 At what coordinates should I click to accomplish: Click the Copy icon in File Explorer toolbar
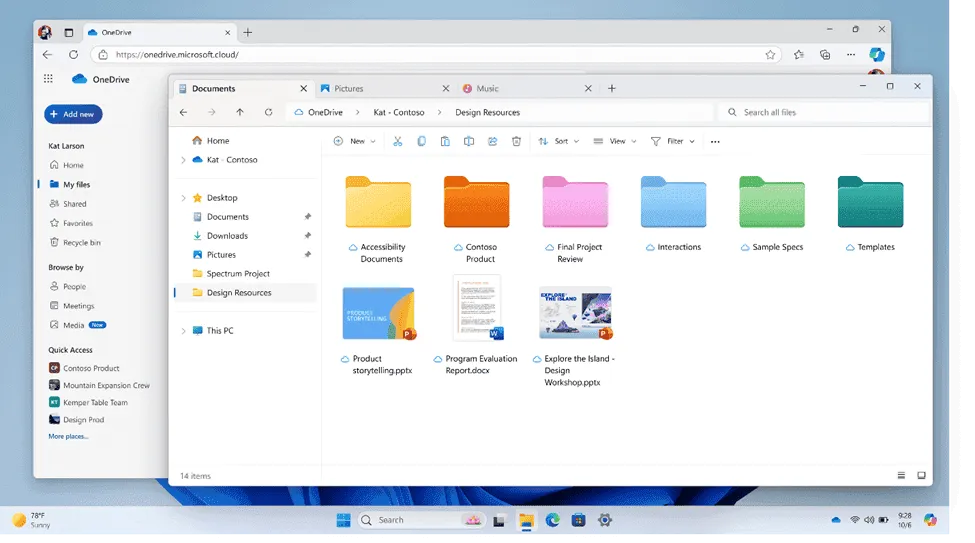421,141
